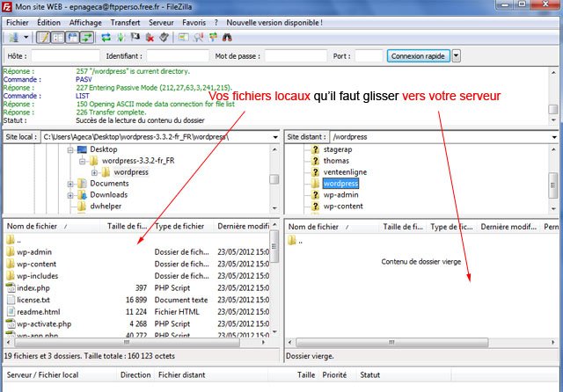Toggle synchronized browsing
Viewport: 563px width, 392px height.
(x=213, y=37)
